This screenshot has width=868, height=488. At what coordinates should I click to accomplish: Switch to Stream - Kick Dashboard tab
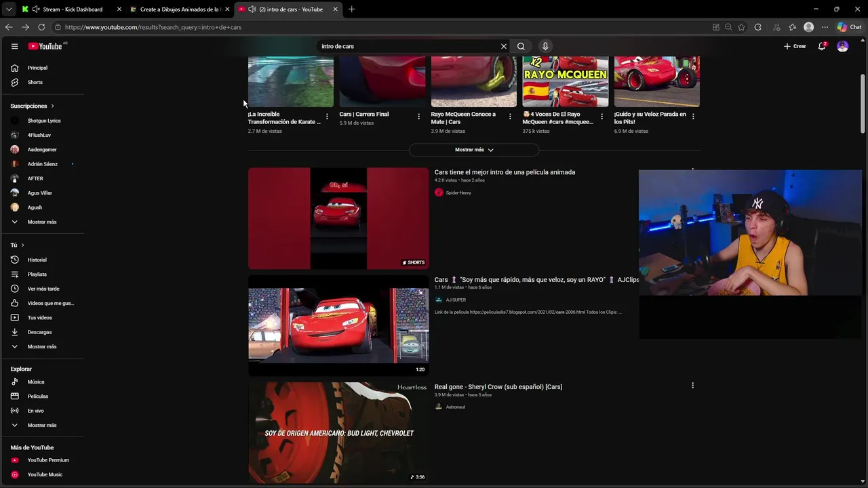click(71, 9)
